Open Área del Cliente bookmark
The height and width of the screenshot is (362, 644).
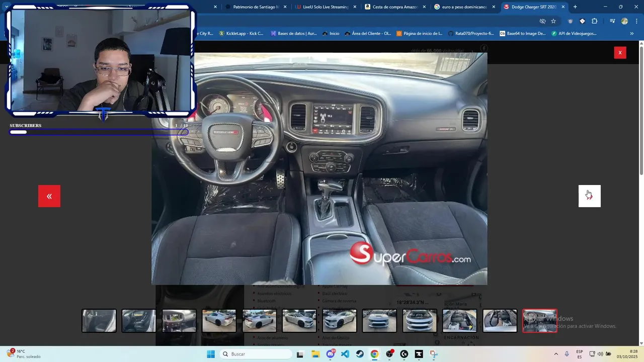click(x=368, y=34)
